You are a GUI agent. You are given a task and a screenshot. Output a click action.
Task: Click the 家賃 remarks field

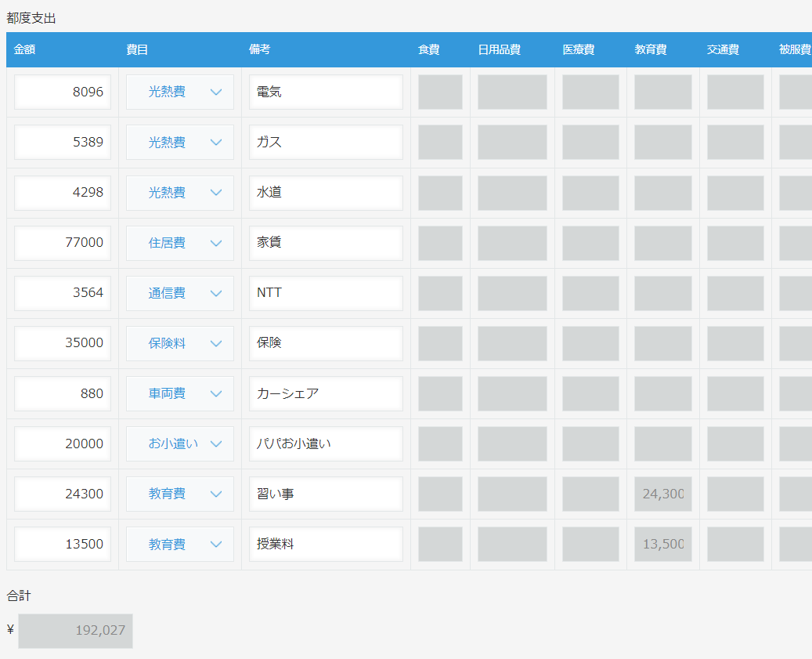pyautogui.click(x=326, y=242)
